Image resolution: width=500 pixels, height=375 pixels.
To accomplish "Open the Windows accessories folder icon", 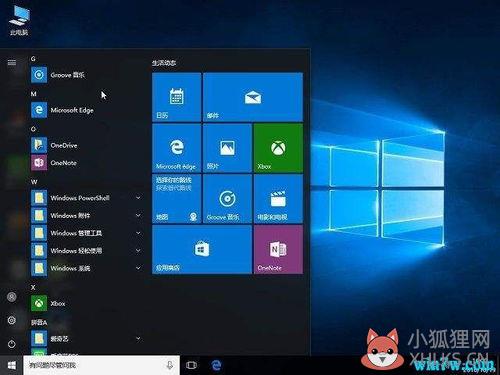I will click(39, 216).
